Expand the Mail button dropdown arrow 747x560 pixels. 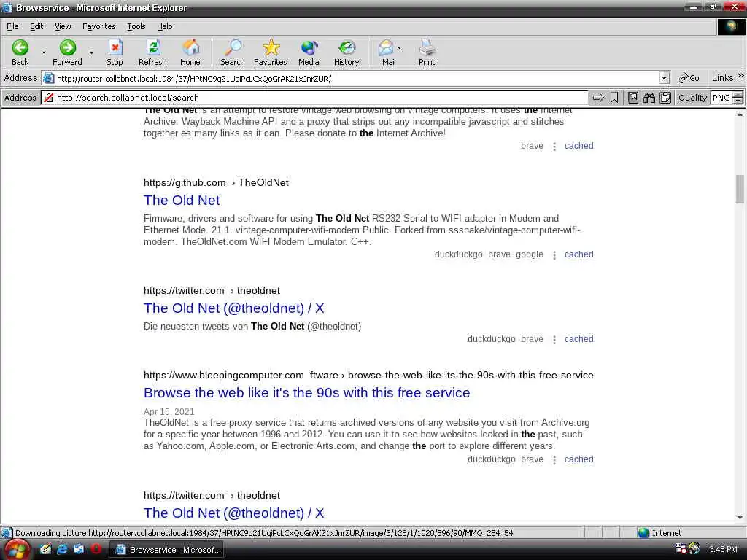click(x=399, y=48)
